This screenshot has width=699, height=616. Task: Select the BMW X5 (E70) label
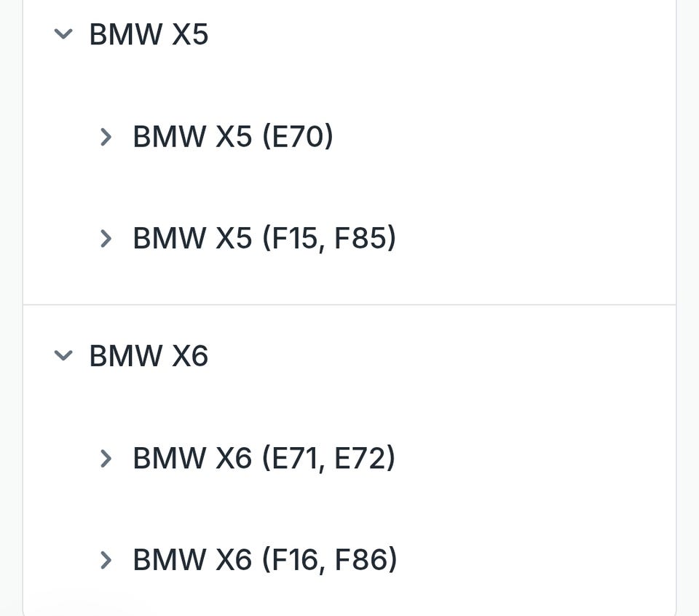click(x=232, y=136)
